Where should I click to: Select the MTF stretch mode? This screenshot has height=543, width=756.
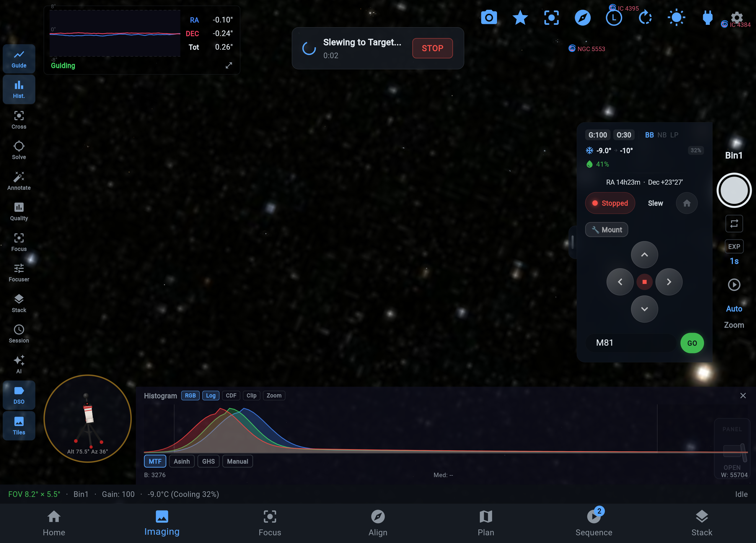point(155,461)
